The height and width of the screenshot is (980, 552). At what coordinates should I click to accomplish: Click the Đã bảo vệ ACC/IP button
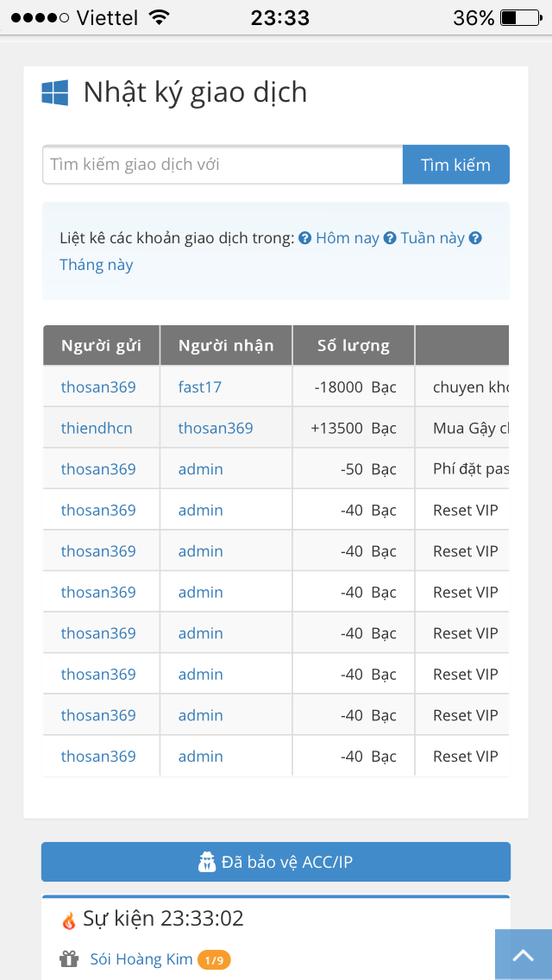pos(276,862)
